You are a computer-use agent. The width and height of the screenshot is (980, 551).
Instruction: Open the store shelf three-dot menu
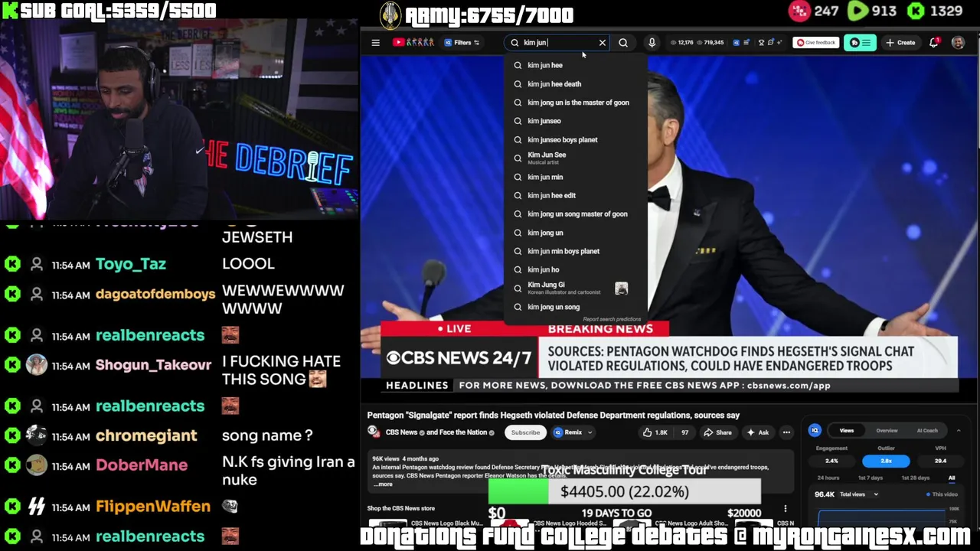(785, 509)
